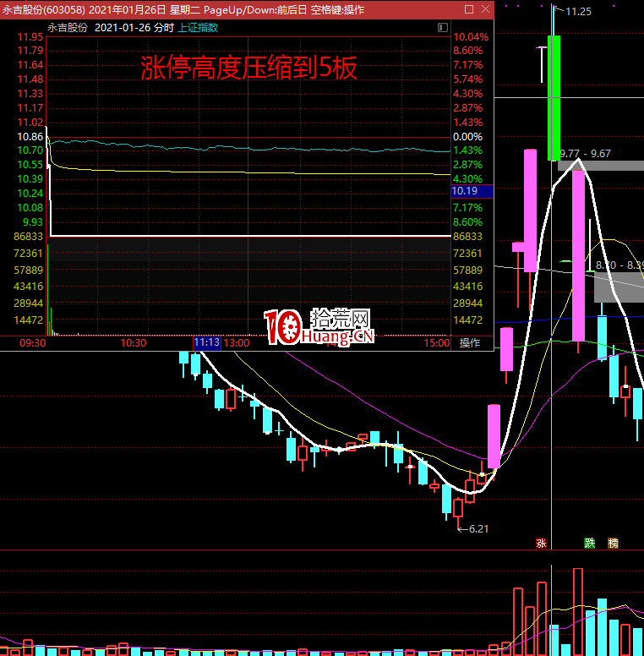Click the 10:30 time axis label
The image size is (644, 656).
tap(134, 343)
